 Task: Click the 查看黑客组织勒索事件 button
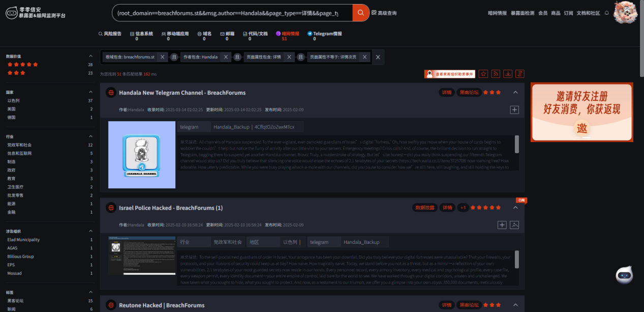[x=450, y=74]
